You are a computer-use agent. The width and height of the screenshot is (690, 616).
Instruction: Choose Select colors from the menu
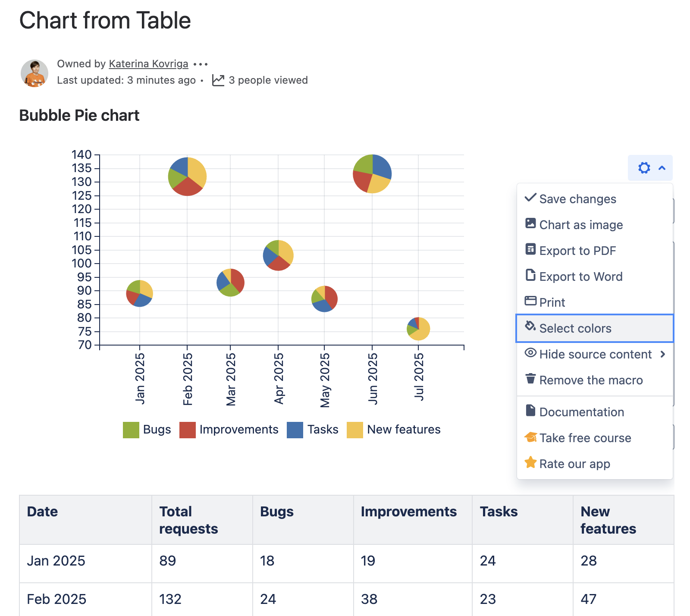tap(575, 328)
